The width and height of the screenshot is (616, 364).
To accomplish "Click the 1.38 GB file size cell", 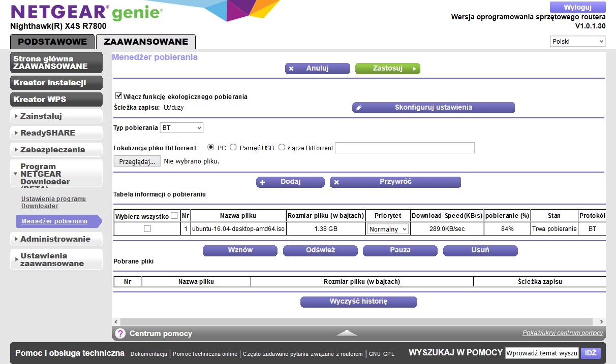I will [x=326, y=229].
